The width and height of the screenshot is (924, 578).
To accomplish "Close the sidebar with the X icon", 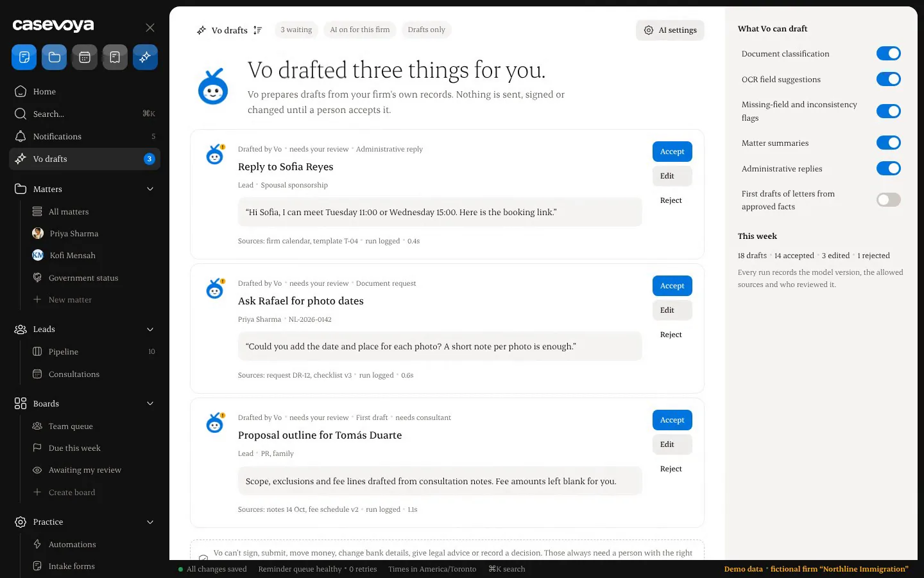I will point(150,28).
